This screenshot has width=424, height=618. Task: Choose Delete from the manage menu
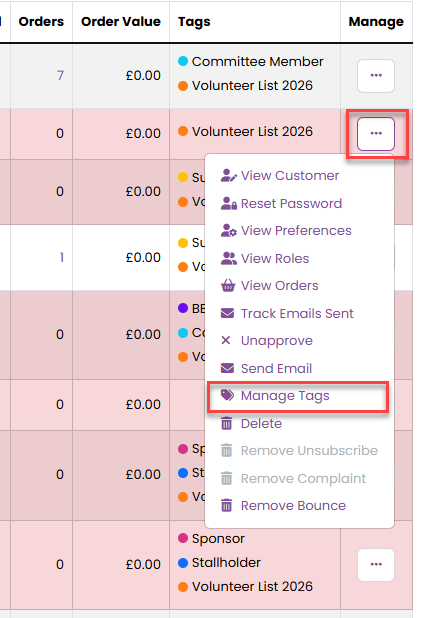tap(261, 423)
